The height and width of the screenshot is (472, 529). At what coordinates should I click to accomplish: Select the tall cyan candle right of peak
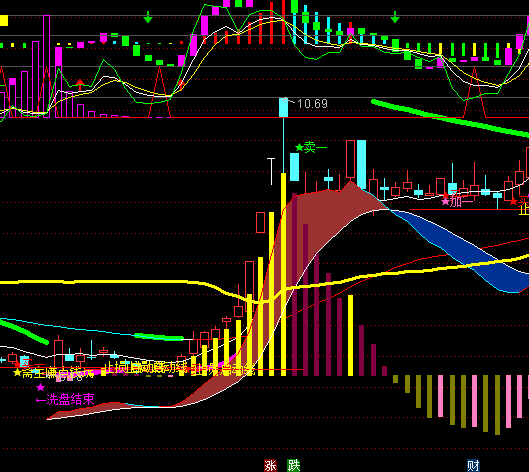(x=361, y=164)
